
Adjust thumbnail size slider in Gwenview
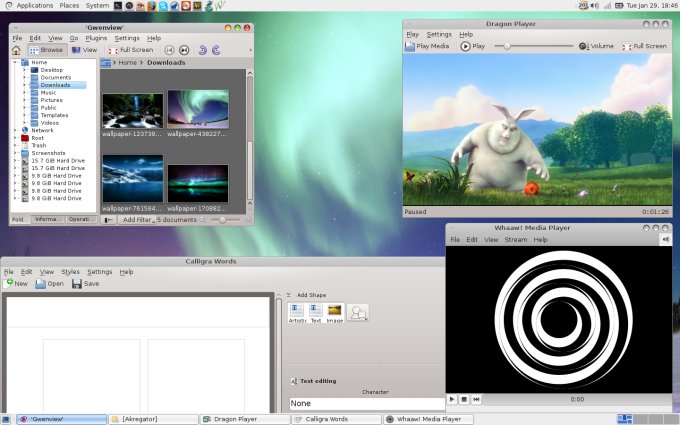point(225,220)
